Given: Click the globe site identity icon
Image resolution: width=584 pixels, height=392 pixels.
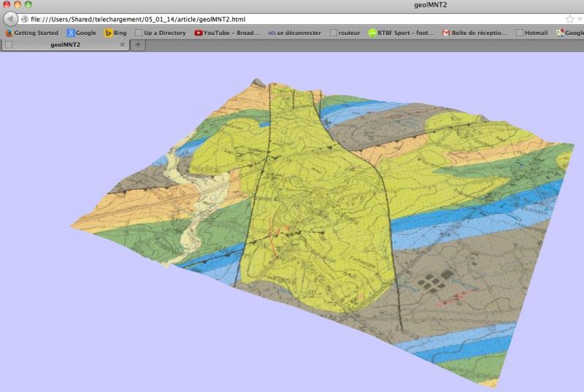Looking at the screenshot, I should point(26,19).
